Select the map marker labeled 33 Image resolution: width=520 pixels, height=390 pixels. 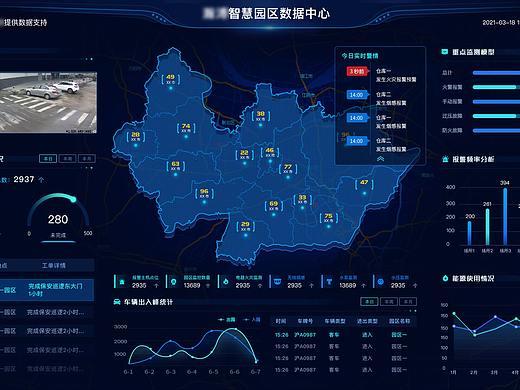[x=302, y=200]
